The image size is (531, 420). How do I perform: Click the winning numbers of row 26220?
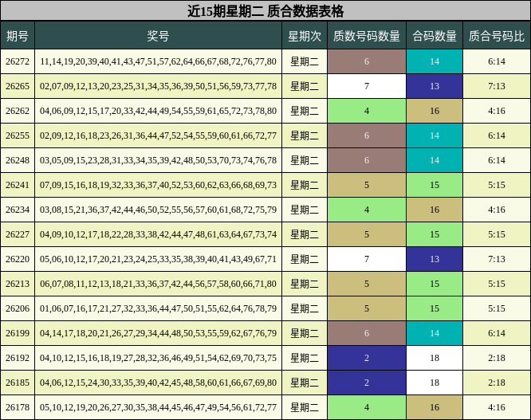158,259
